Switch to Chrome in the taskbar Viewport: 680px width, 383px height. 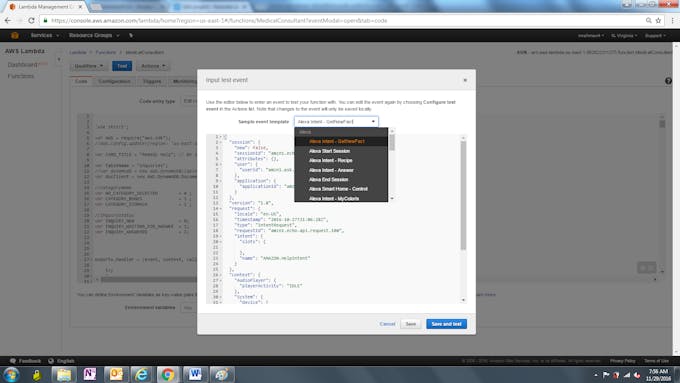coord(168,374)
